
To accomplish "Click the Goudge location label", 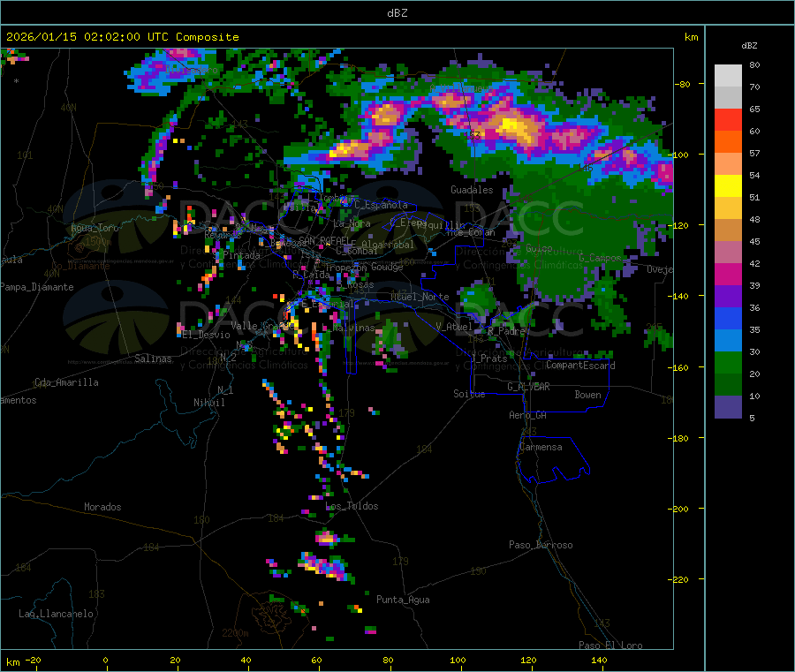I will pos(387,267).
